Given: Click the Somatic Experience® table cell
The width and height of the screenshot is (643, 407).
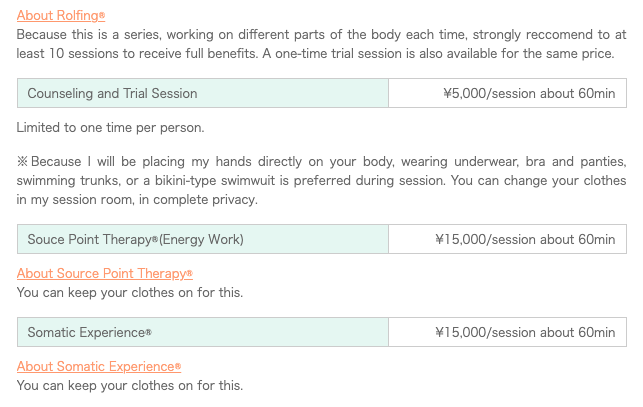Looking at the screenshot, I should pyautogui.click(x=203, y=332).
